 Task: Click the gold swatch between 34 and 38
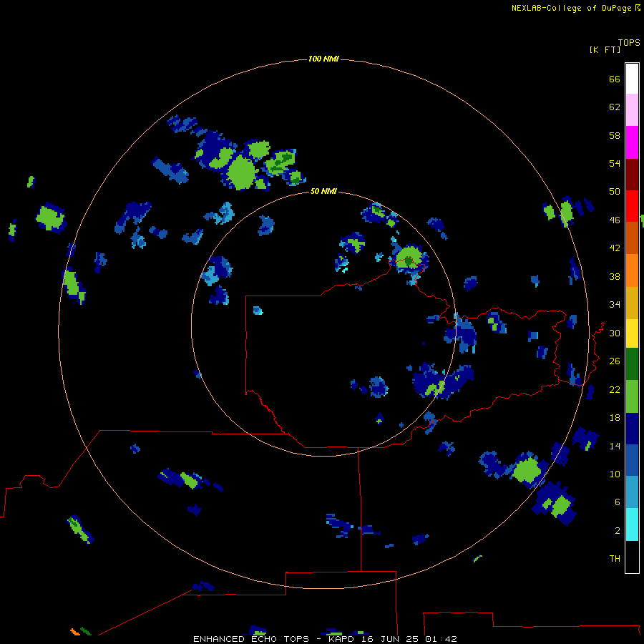pyautogui.click(x=632, y=303)
